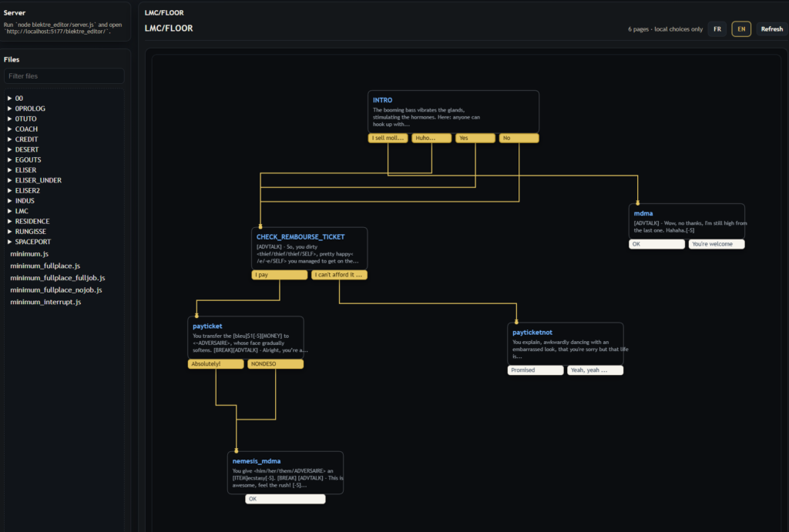Click the 'Huho...' choice on INTRO
The width and height of the screenshot is (789, 532).
point(431,139)
